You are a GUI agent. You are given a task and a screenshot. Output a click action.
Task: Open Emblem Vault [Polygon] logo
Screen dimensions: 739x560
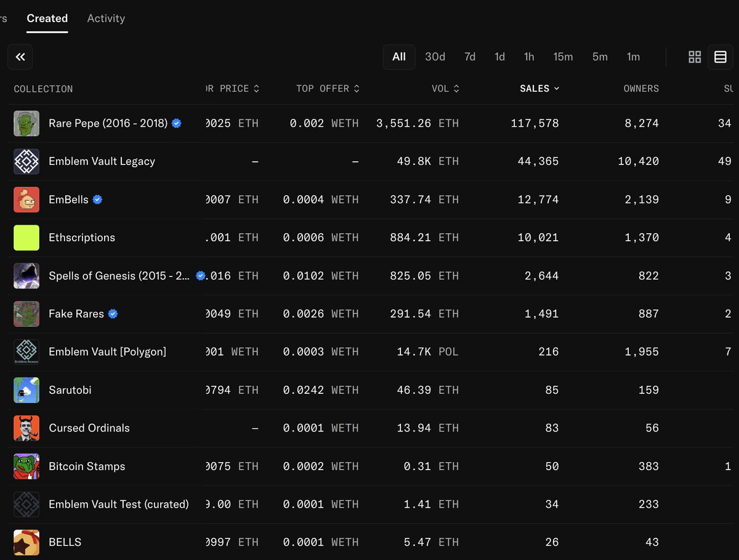click(26, 353)
